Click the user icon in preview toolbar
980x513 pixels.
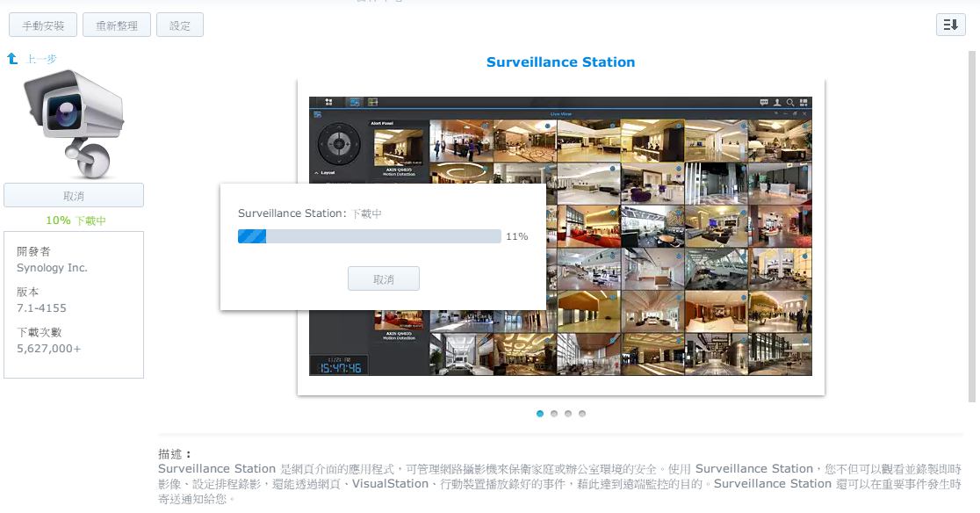[777, 103]
